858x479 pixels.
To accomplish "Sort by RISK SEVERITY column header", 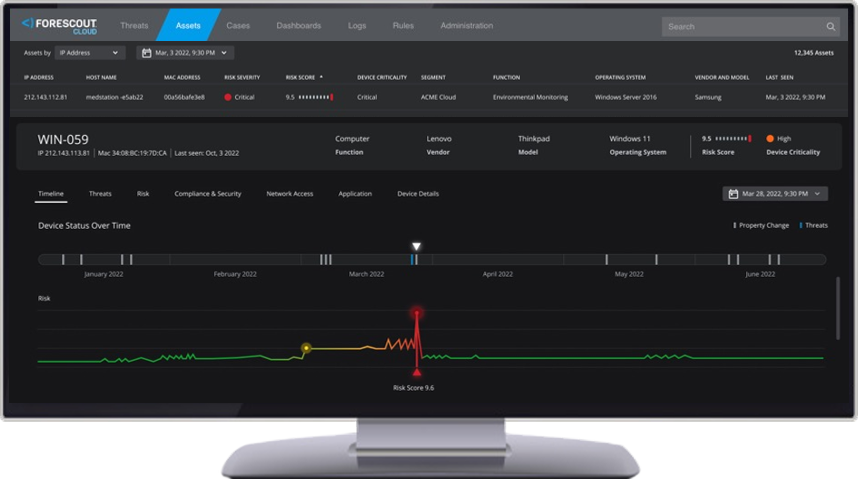I will tap(242, 77).
